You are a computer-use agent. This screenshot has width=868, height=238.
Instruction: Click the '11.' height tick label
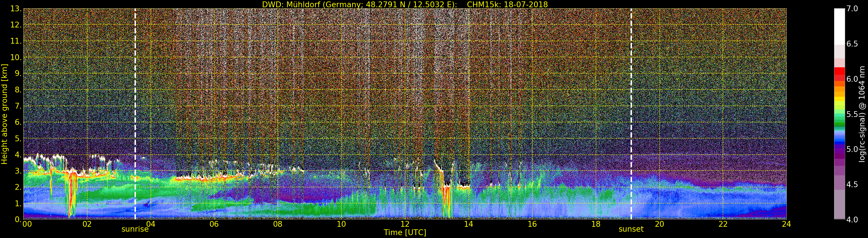click(16, 41)
